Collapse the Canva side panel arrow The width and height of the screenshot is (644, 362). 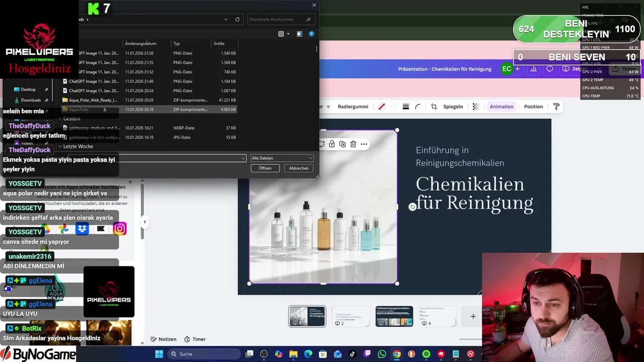tap(145, 222)
